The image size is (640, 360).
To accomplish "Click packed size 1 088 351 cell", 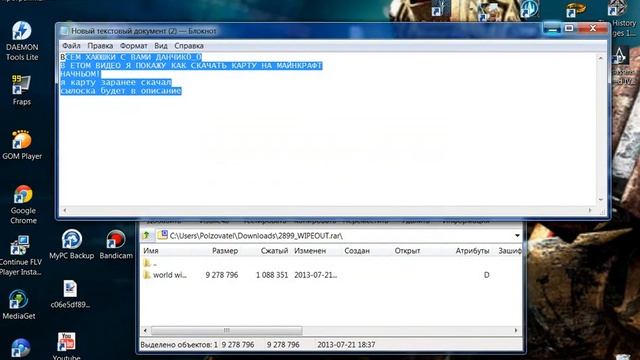I will [272, 275].
